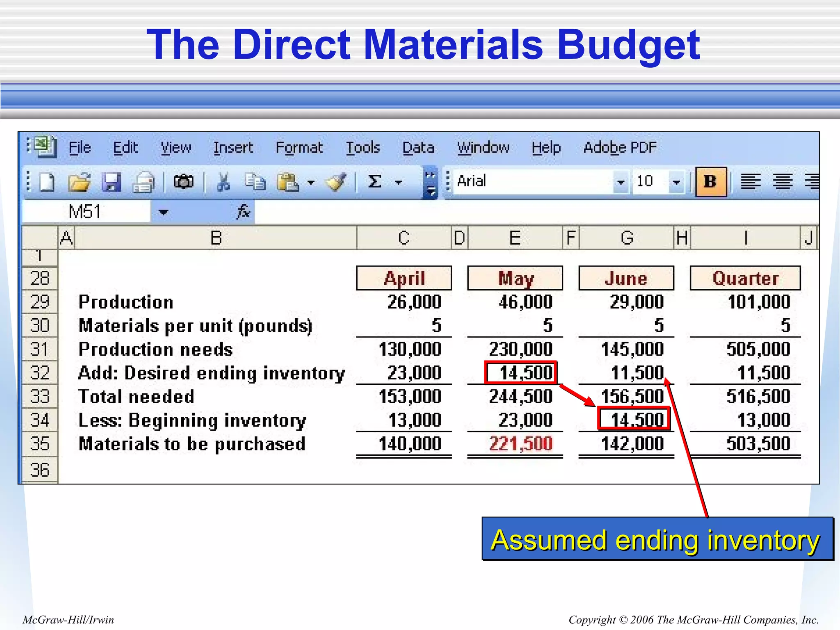
Task: Select June total needed 156,500
Action: point(632,397)
